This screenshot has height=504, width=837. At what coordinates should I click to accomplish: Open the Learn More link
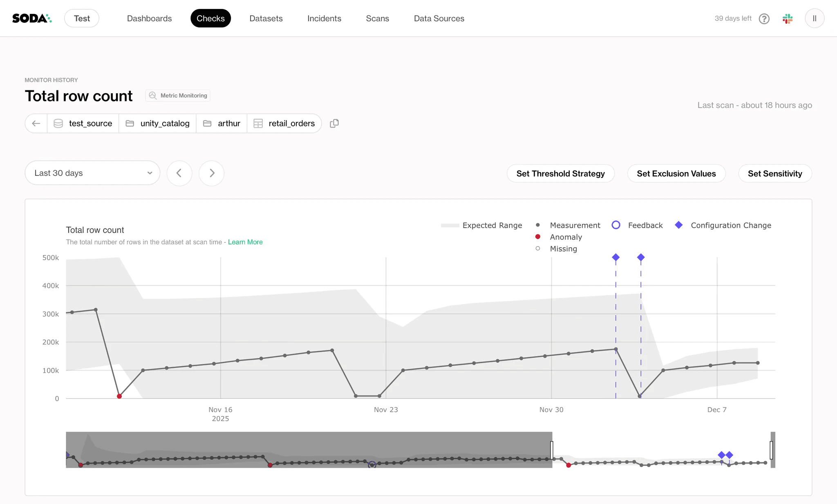(245, 242)
